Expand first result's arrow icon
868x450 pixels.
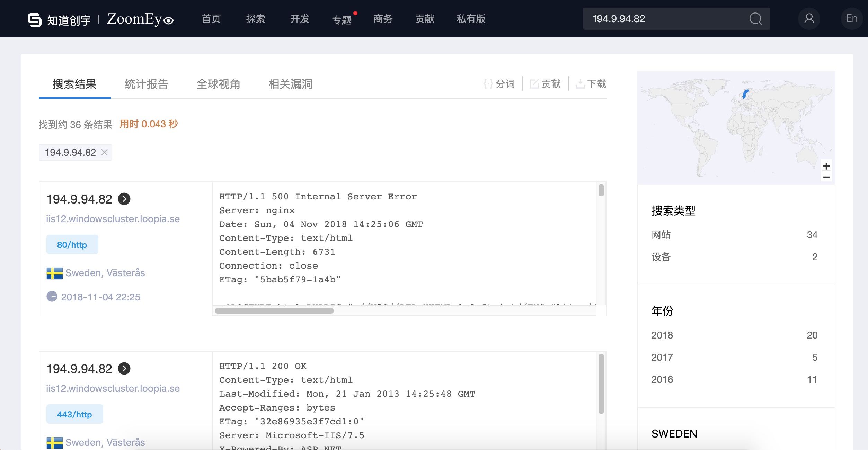[x=124, y=199]
